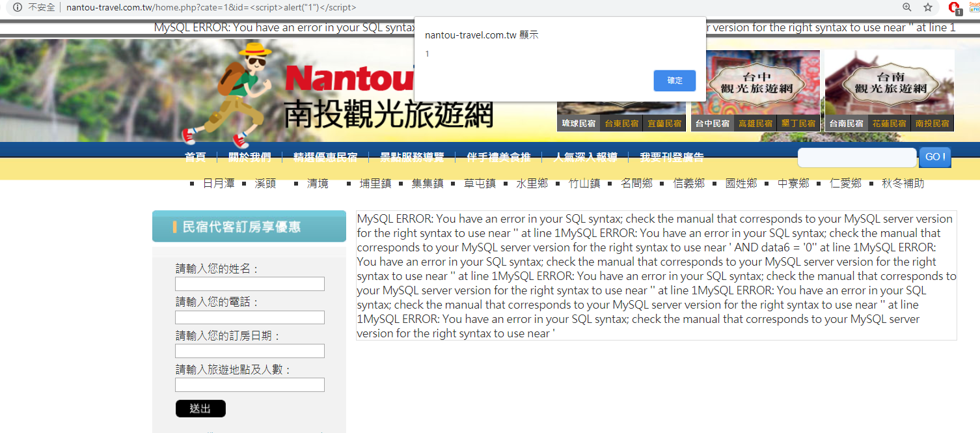Open the zoom magnifier icon in address bar

pyautogui.click(x=907, y=7)
